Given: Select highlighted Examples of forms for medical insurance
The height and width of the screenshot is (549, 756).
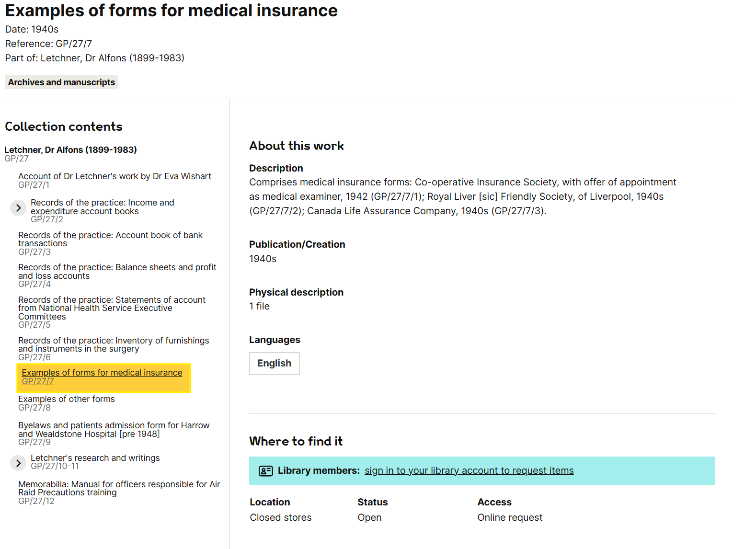Looking at the screenshot, I should [102, 373].
